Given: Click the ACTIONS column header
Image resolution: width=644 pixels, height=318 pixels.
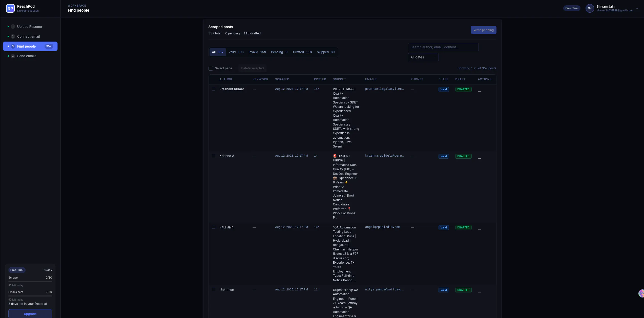Looking at the screenshot, I should [x=484, y=79].
